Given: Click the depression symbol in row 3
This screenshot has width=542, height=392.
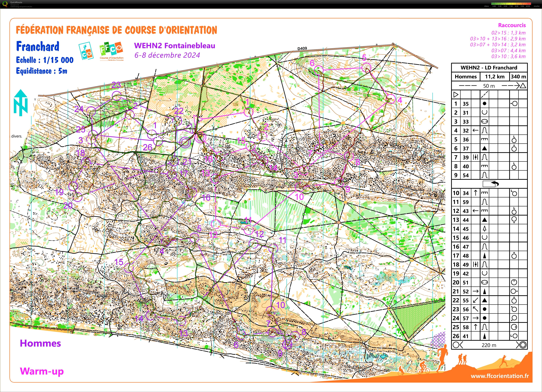Looking at the screenshot, I should click(484, 122).
